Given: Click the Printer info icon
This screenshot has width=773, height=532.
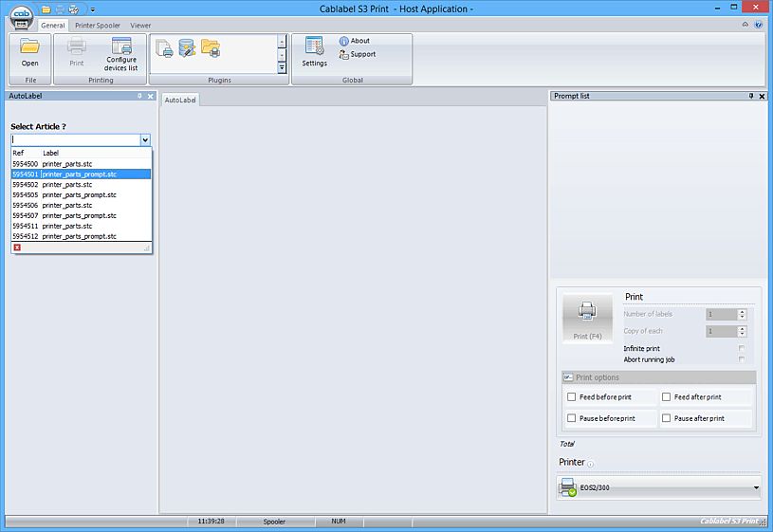Looking at the screenshot, I should (x=591, y=464).
